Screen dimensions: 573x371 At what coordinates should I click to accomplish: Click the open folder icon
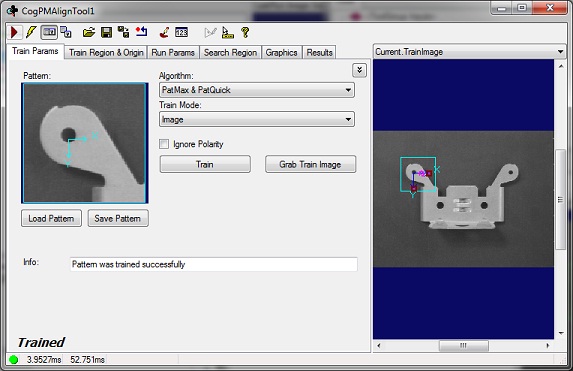pyautogui.click(x=88, y=33)
